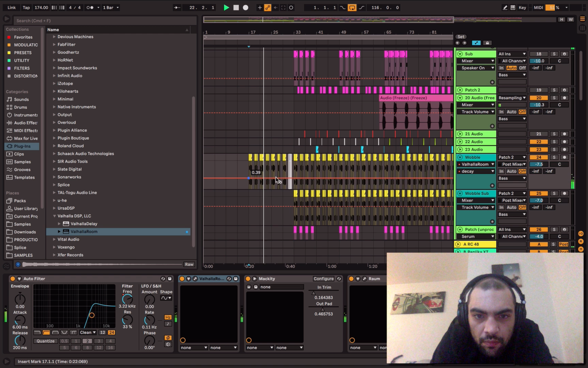The width and height of the screenshot is (588, 368).
Task: Solo the Sub track
Action: (x=554, y=54)
